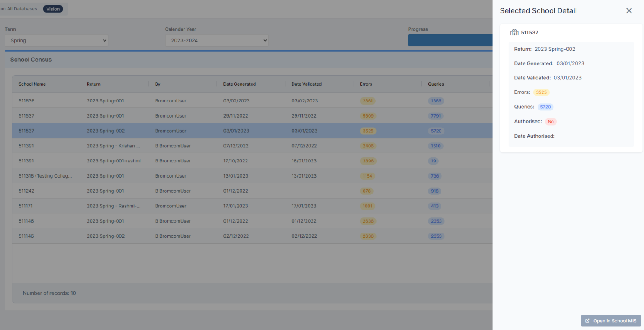Sort table by Date Generated header
Viewport: 644px width, 330px height.
(x=239, y=84)
